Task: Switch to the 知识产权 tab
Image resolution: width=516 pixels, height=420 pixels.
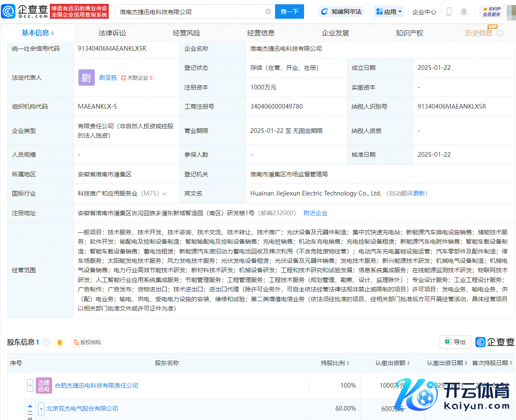Action: [x=409, y=33]
